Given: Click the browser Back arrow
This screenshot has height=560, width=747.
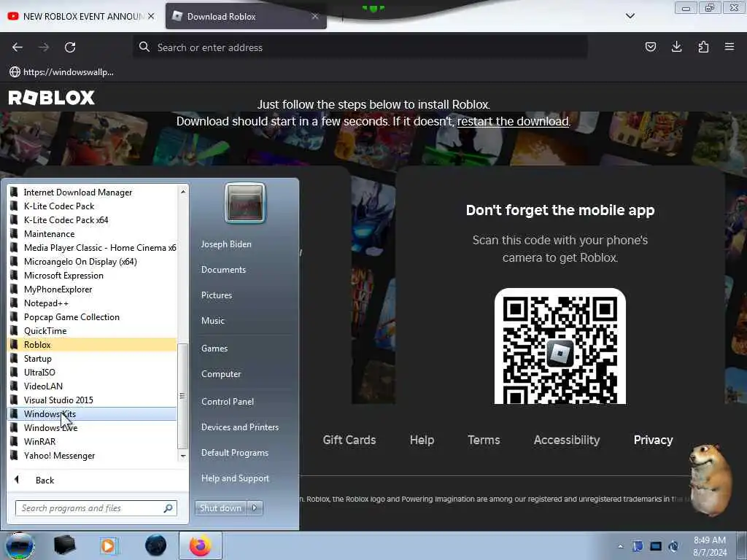Looking at the screenshot, I should [18, 47].
